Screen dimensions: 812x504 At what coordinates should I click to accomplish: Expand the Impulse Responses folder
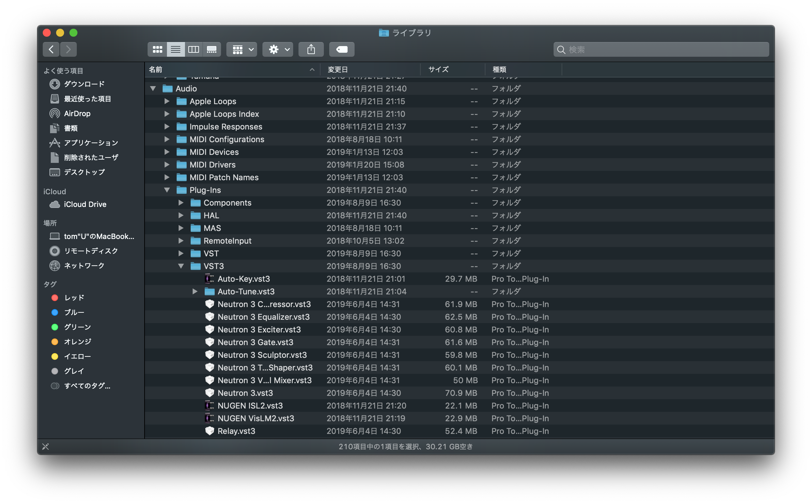click(x=167, y=127)
